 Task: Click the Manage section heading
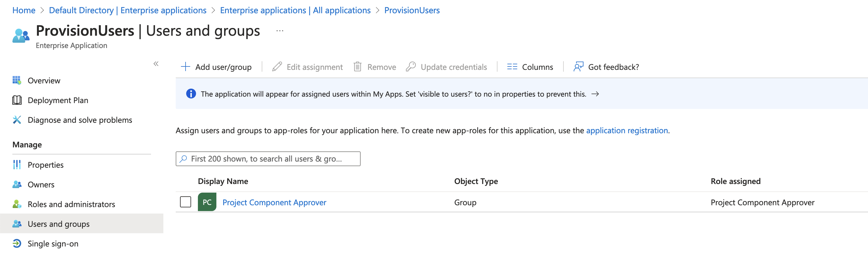27,145
